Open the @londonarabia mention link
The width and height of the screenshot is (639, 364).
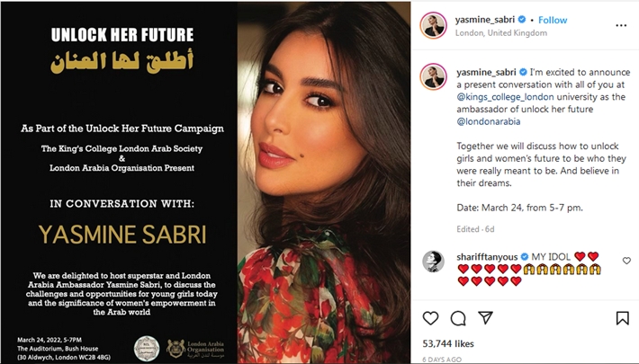pos(489,121)
